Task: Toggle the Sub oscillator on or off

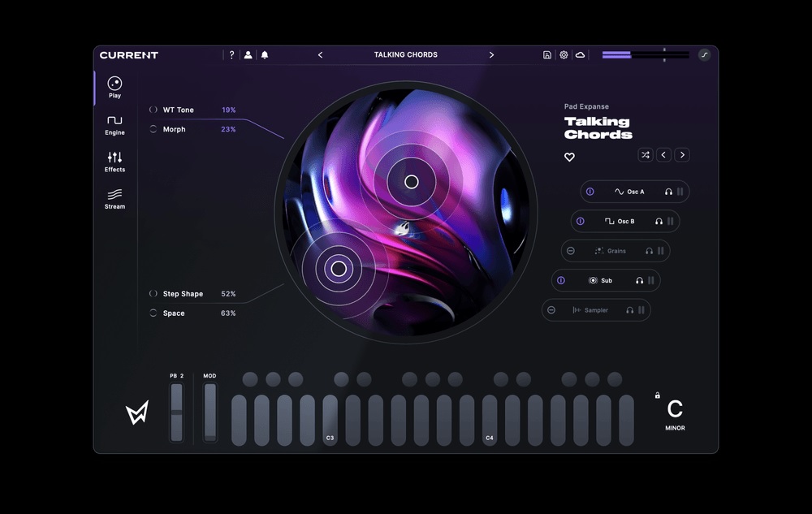Action: pos(561,279)
